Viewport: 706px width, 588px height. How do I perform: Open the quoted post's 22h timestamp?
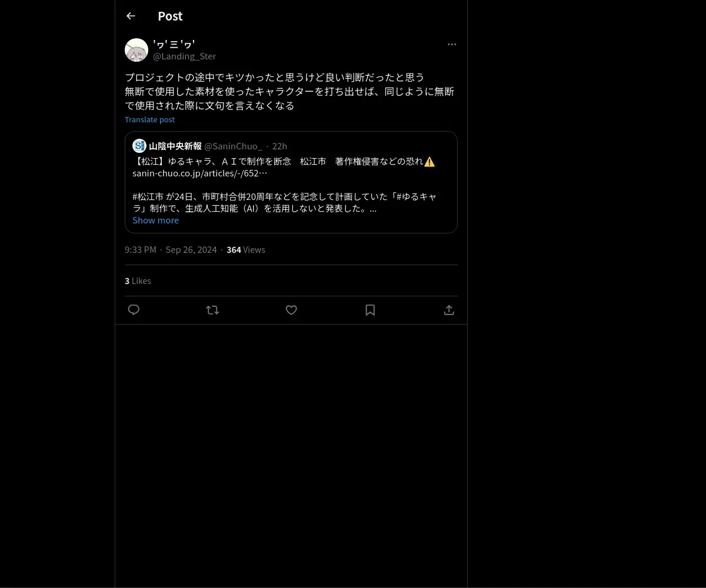coord(279,146)
